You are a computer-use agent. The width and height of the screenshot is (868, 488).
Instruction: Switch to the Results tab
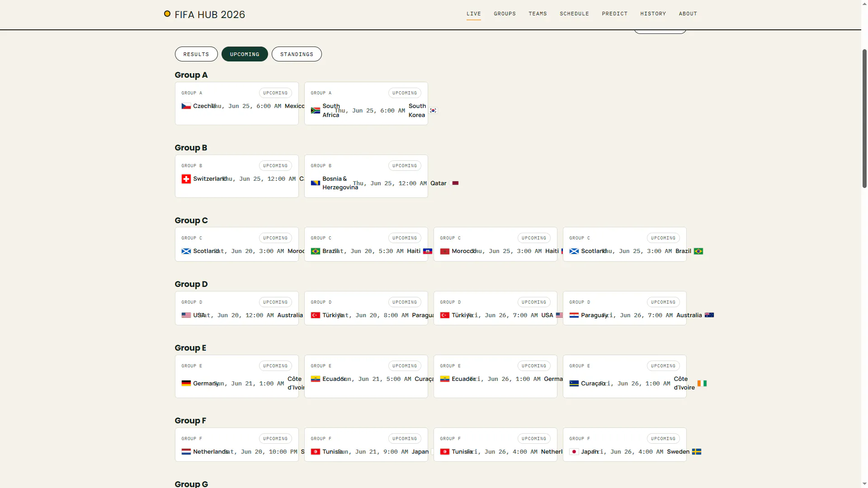coord(196,54)
